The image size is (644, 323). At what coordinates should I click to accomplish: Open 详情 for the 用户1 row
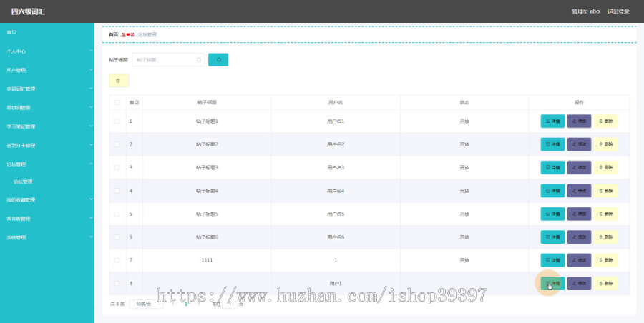tap(552, 284)
